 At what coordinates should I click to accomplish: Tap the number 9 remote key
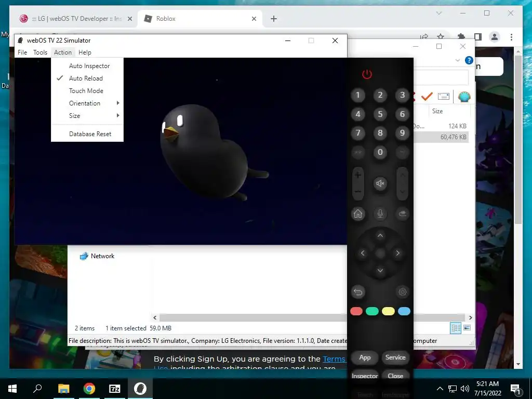click(x=403, y=132)
